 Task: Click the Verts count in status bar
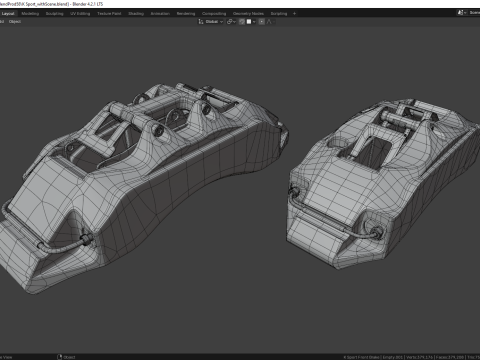pyautogui.click(x=420, y=357)
